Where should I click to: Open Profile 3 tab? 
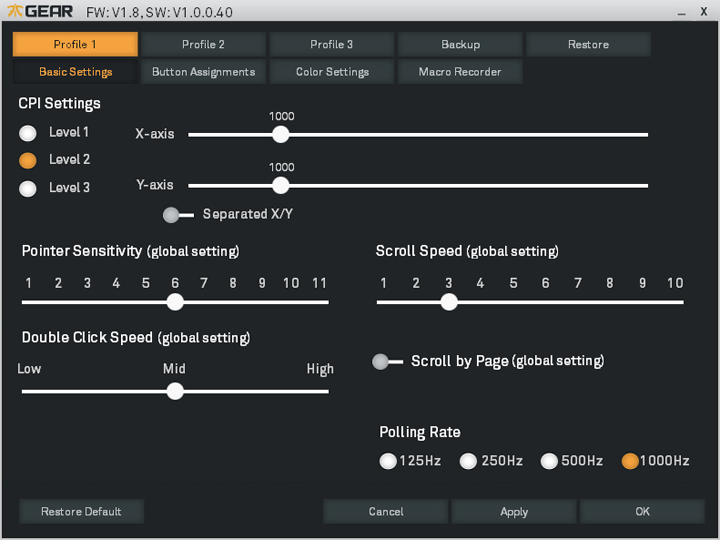pyautogui.click(x=331, y=44)
